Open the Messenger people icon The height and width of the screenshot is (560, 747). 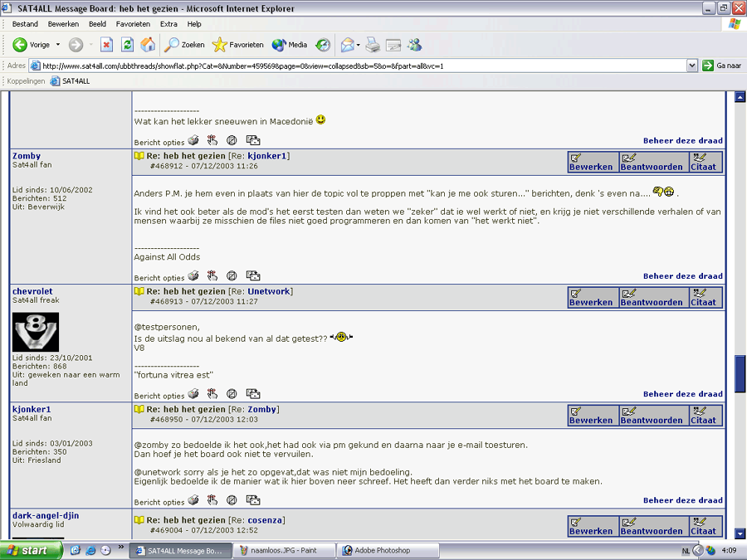point(414,45)
